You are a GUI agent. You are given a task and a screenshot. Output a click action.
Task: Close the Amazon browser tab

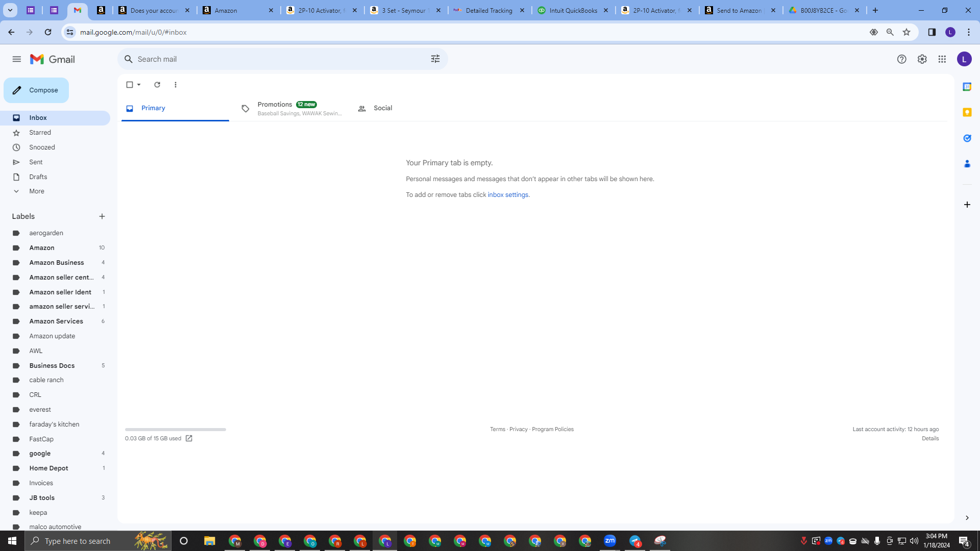pos(271,10)
